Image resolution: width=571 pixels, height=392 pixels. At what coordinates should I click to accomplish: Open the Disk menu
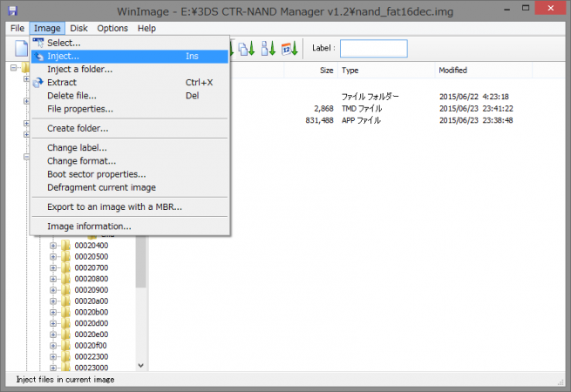(x=78, y=28)
